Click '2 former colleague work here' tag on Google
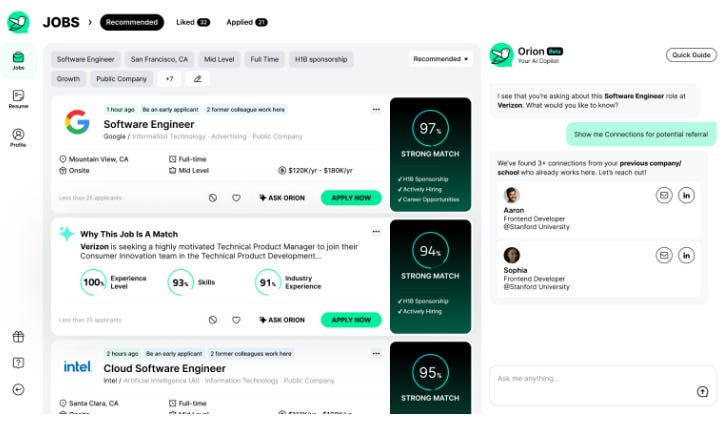 (246, 110)
